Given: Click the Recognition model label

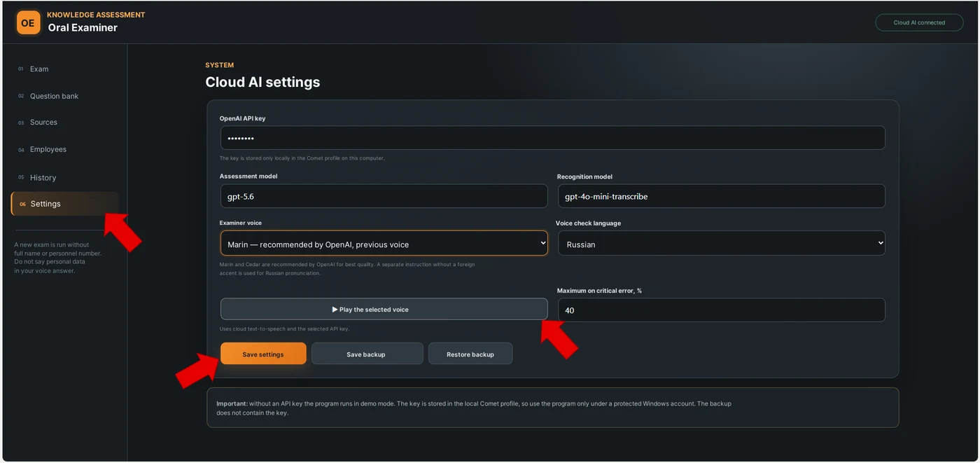Looking at the screenshot, I should tap(584, 177).
